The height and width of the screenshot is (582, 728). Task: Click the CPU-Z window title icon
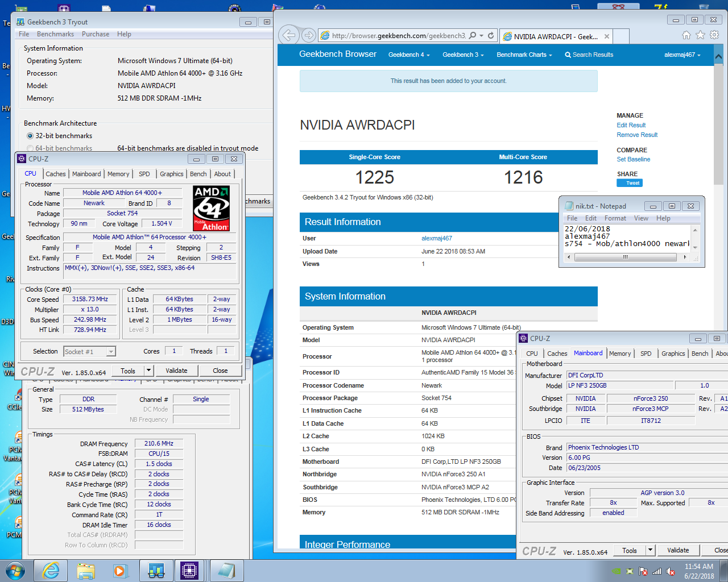tap(22, 159)
